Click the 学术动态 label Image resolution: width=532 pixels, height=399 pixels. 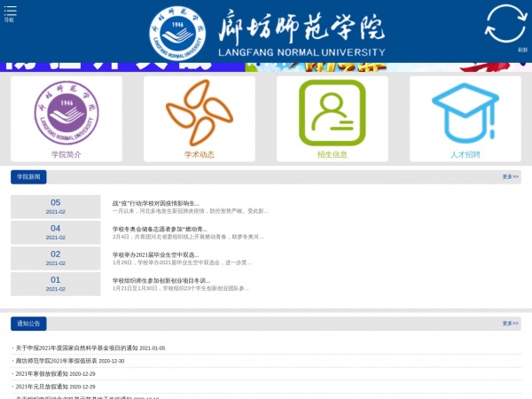pos(199,154)
